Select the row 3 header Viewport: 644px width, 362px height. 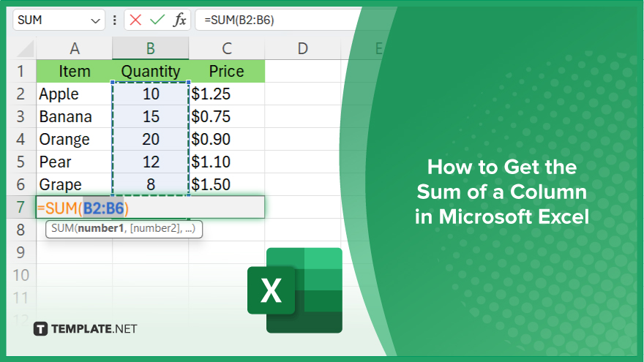click(x=21, y=116)
